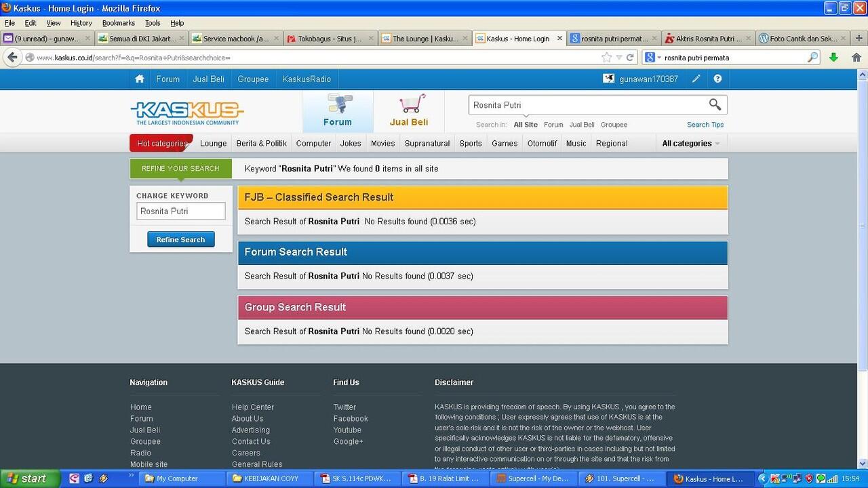Open Google search engine selector dropdown

pyautogui.click(x=652, y=58)
